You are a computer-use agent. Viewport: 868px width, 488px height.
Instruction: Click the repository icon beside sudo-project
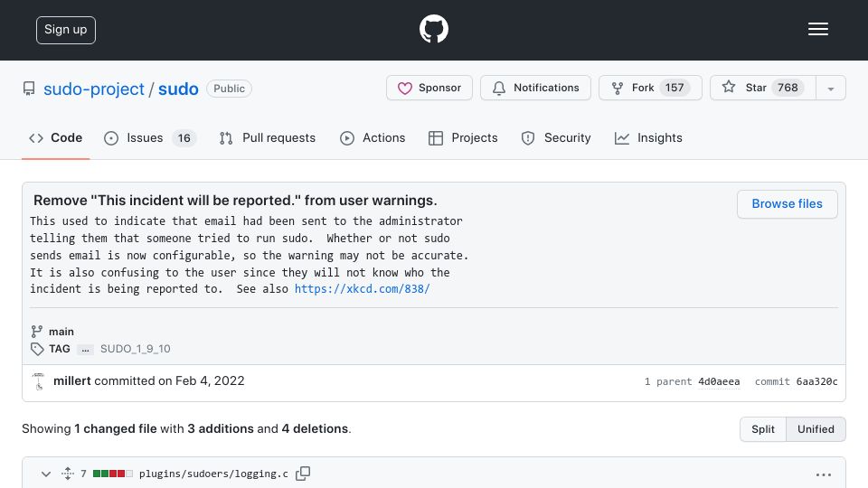(x=29, y=89)
